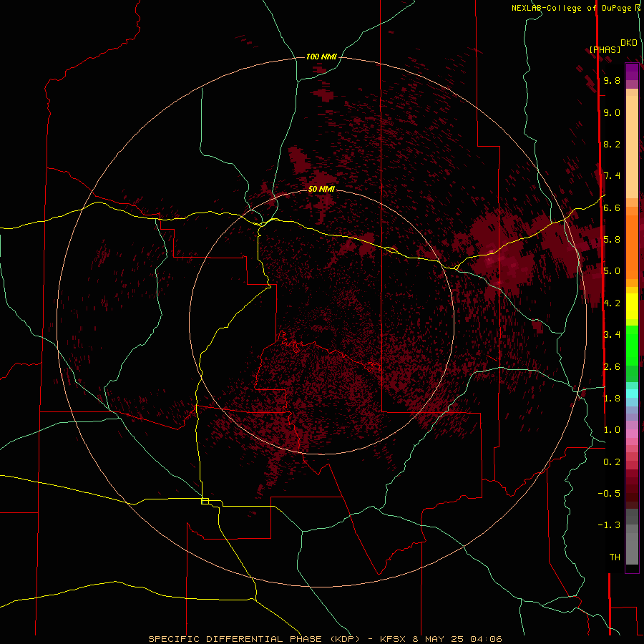Pick the yellow band of the color scale
644x644 pixels.
click(x=632, y=306)
